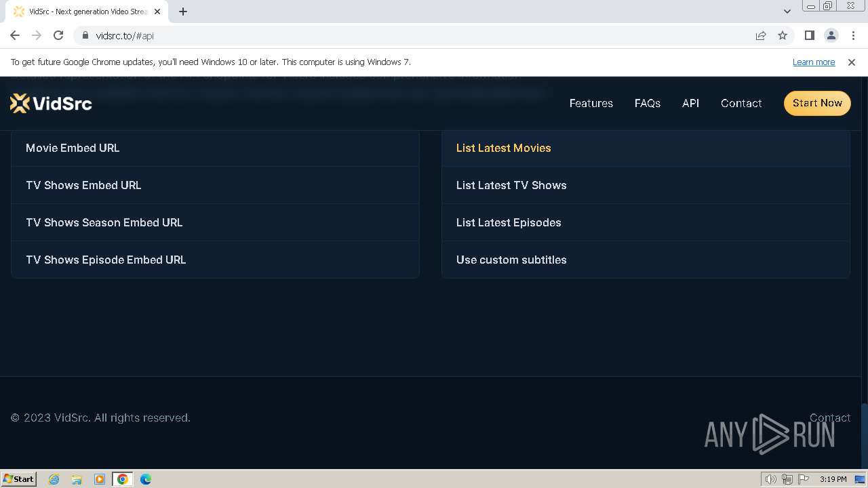Expand TV Shows Season Embed URL
This screenshot has height=488, width=868.
(x=215, y=222)
